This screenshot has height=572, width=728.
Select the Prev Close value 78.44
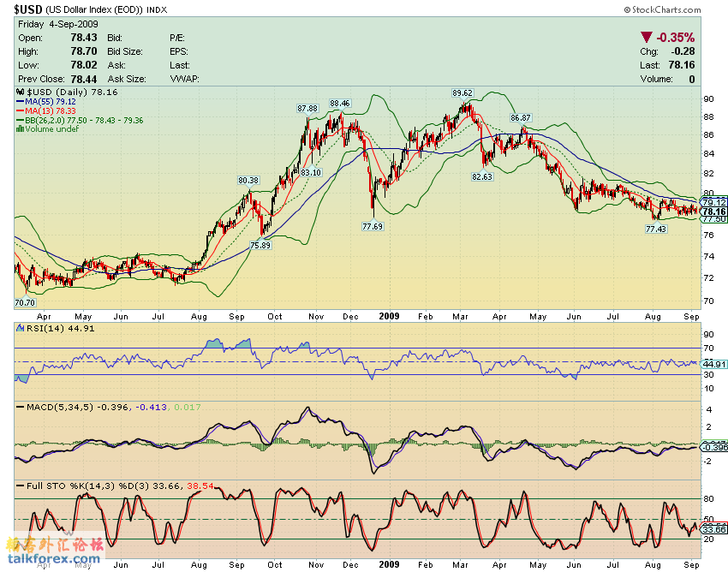pos(84,79)
